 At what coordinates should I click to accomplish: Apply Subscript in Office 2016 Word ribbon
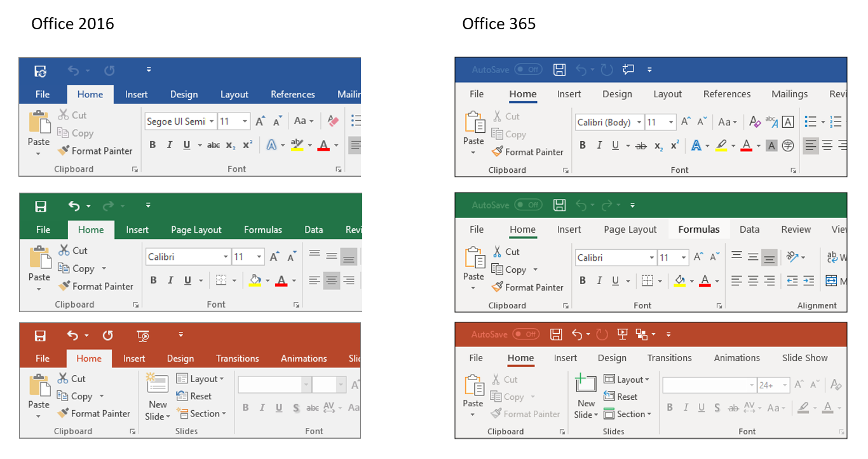coord(231,145)
